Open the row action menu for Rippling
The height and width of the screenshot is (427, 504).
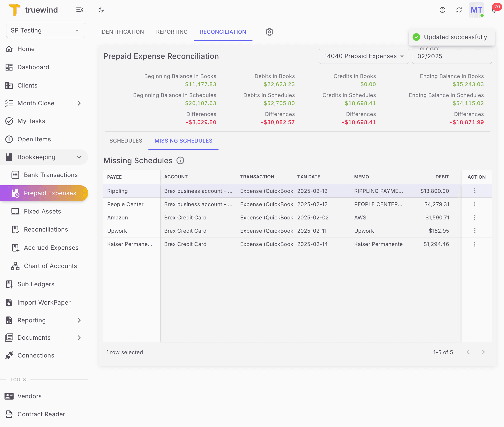coord(475,191)
